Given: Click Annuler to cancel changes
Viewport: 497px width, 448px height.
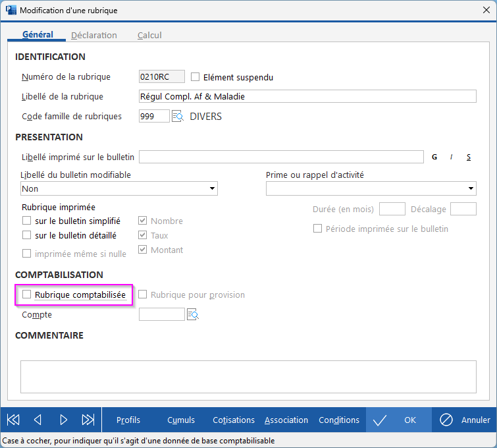Looking at the screenshot, I should 465,420.
